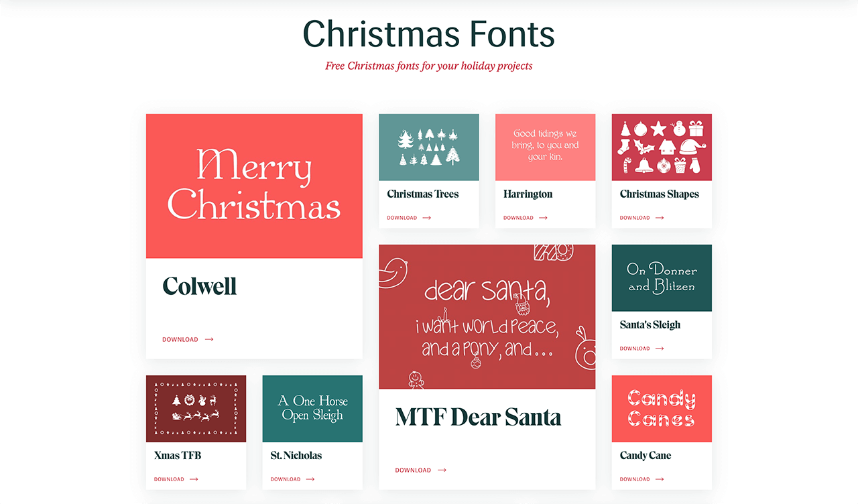This screenshot has width=858, height=504.
Task: Open the Merry Christmas Colwell preview image
Action: (x=254, y=186)
